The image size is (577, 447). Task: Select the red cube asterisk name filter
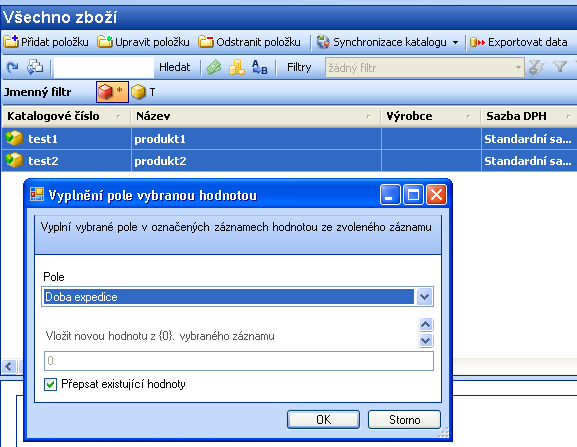112,92
